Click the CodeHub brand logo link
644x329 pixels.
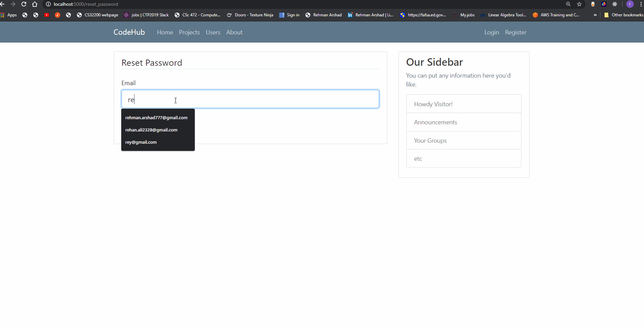coord(129,32)
